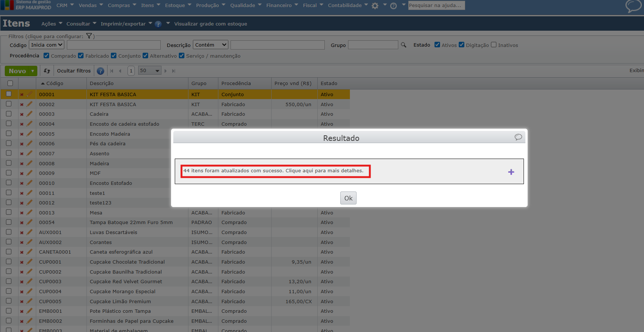Click the filter funnel configuration icon
This screenshot has height=332, width=644.
coord(89,36)
